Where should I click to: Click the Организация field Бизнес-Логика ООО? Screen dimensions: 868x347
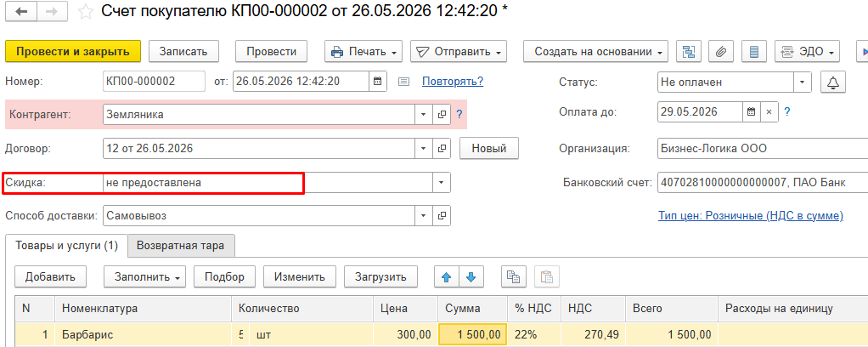point(763,149)
